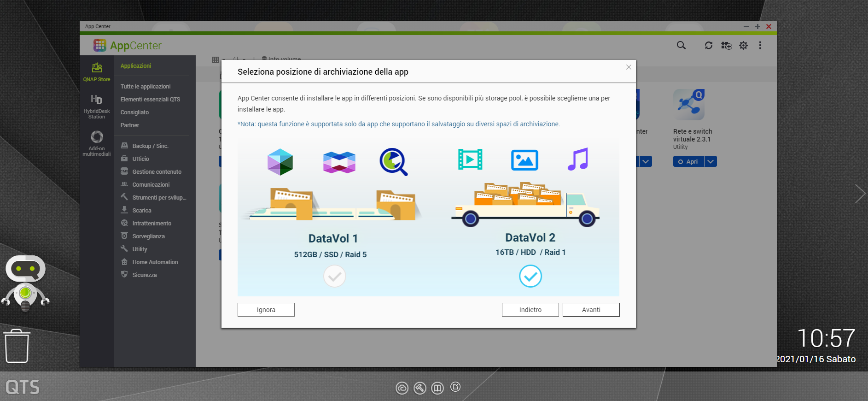Viewport: 868px width, 401px height.
Task: Open Add-on multimediali section
Action: tap(97, 143)
